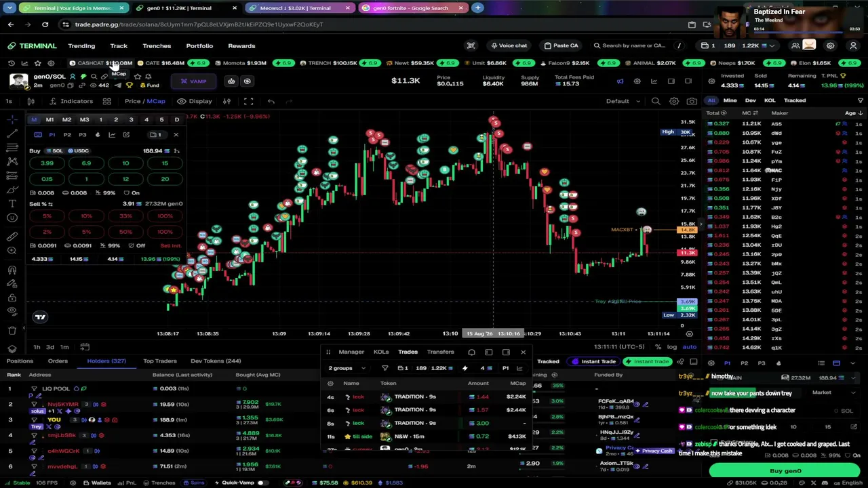Open candlestick chart type selector

point(31,101)
